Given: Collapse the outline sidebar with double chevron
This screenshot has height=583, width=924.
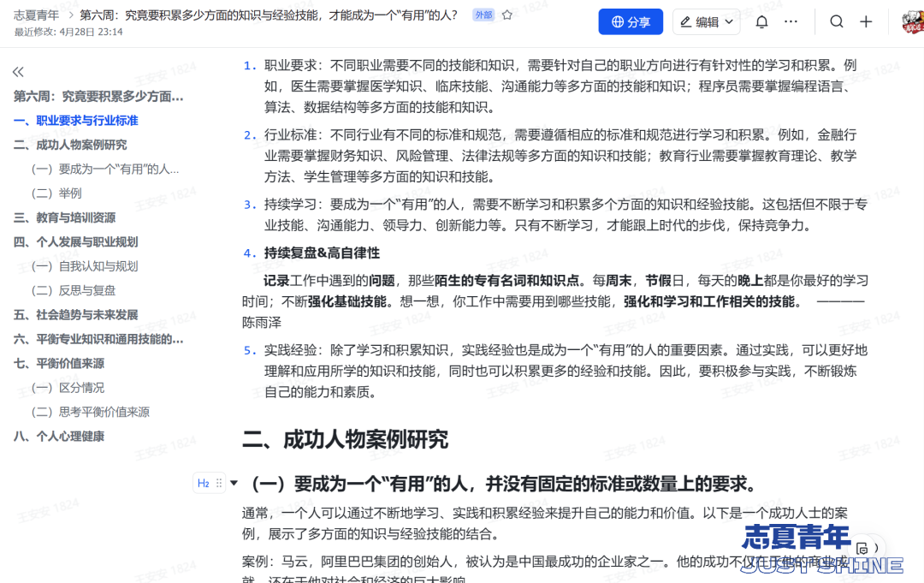Looking at the screenshot, I should tap(18, 72).
